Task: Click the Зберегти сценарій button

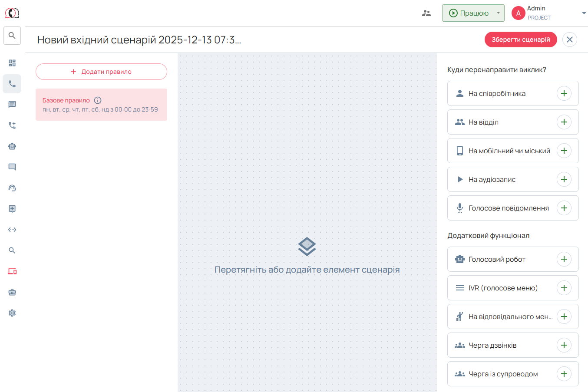Action: (520, 40)
